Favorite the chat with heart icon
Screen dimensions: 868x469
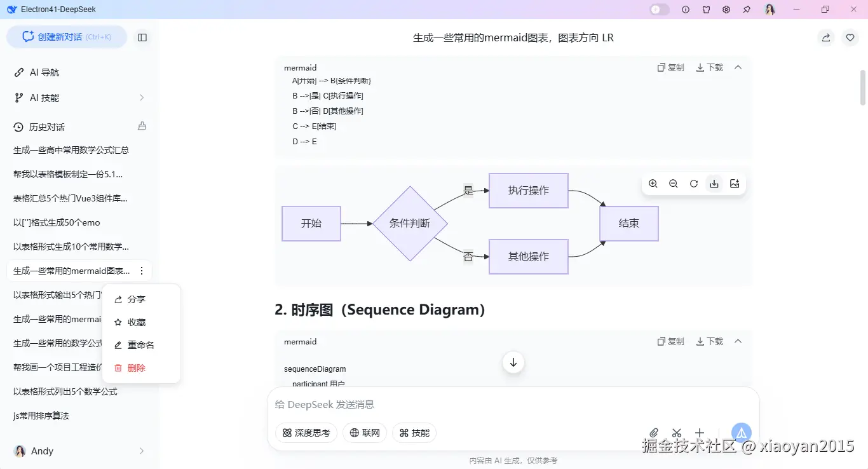tap(850, 37)
